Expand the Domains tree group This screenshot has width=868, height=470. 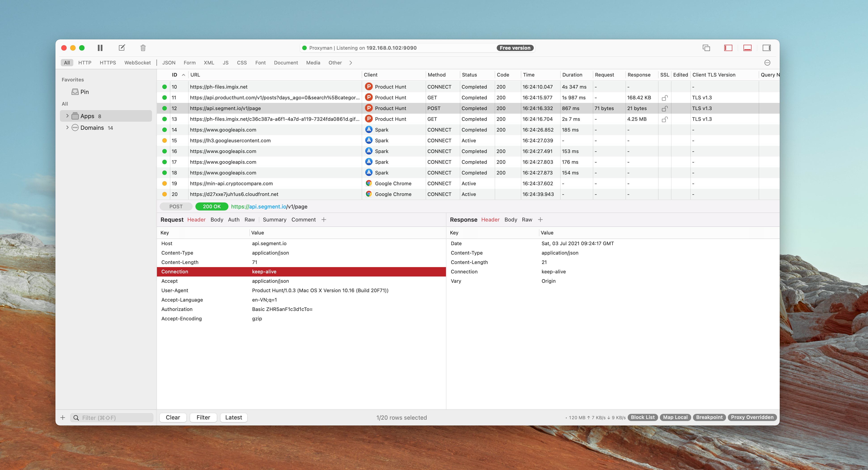pyautogui.click(x=67, y=128)
